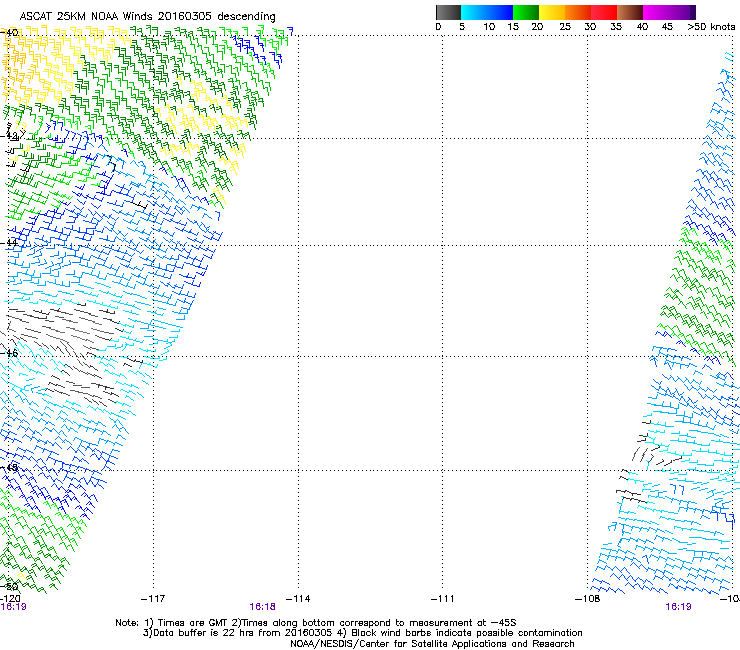Click the '5' legend scale label
Viewport: 740px width, 650px height.
click(x=462, y=27)
